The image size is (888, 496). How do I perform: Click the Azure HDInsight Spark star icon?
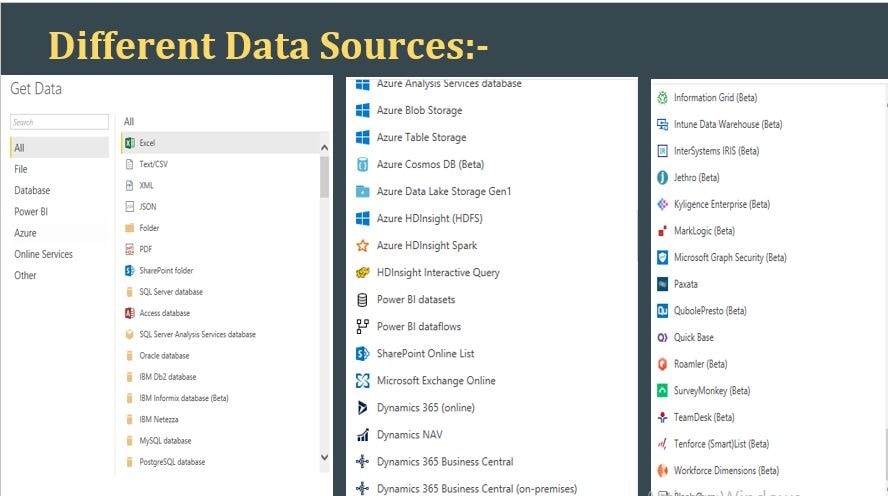(x=362, y=246)
